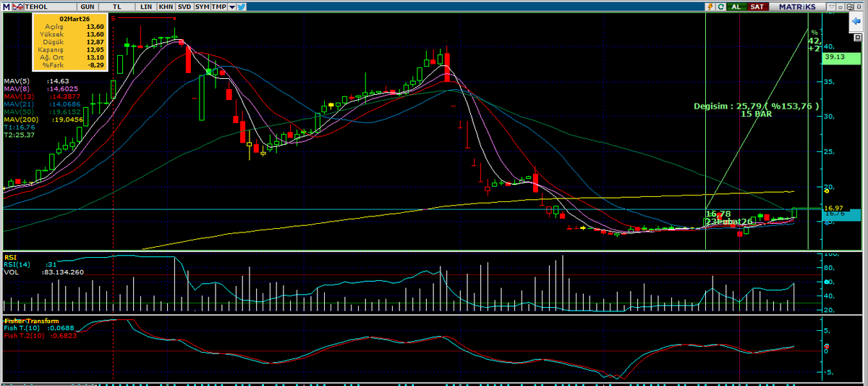Viewport: 868px width, 386px height.
Task: Click the RSI panel title
Action: coord(11,257)
